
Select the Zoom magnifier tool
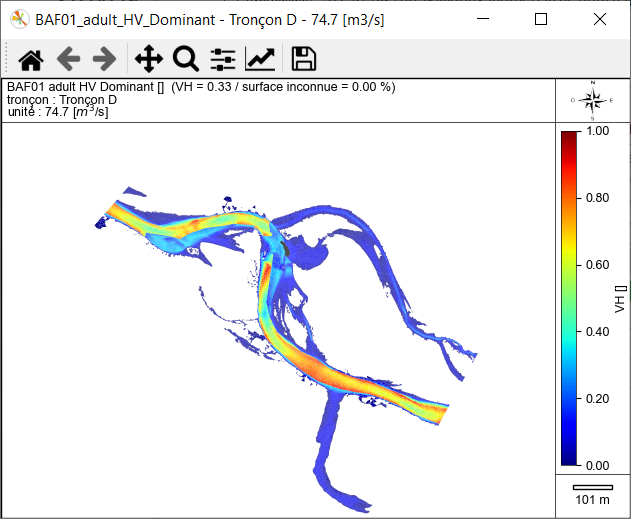point(185,59)
